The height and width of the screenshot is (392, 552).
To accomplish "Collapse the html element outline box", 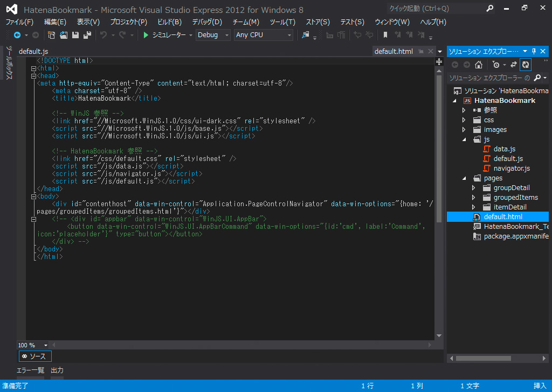I will tap(33, 68).
